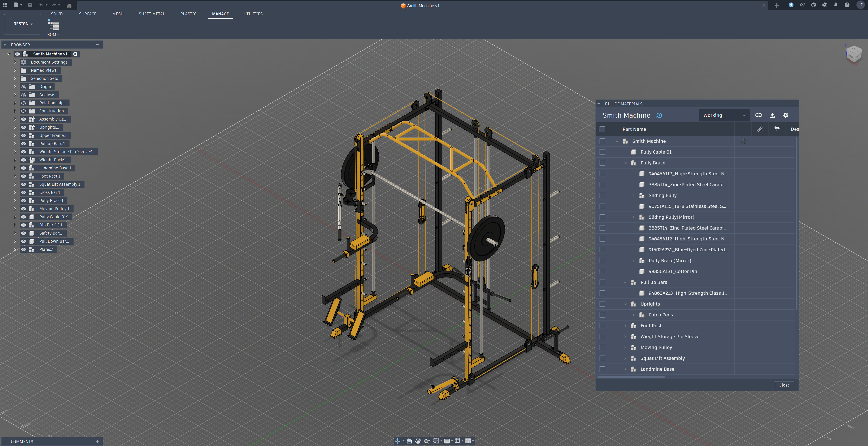868x446 pixels.
Task: Collapse Pully Brace in the BOM
Action: (x=625, y=163)
